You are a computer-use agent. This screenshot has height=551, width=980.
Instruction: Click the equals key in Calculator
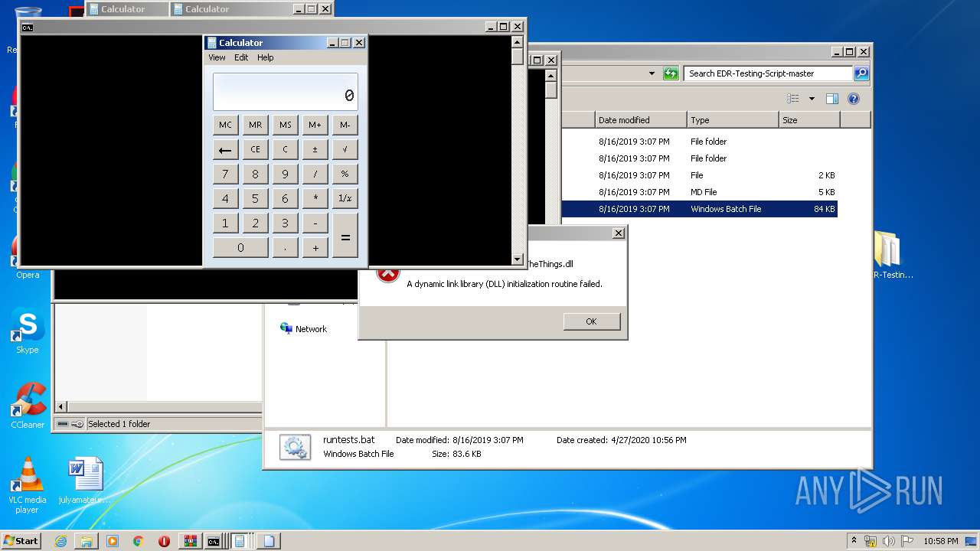345,236
